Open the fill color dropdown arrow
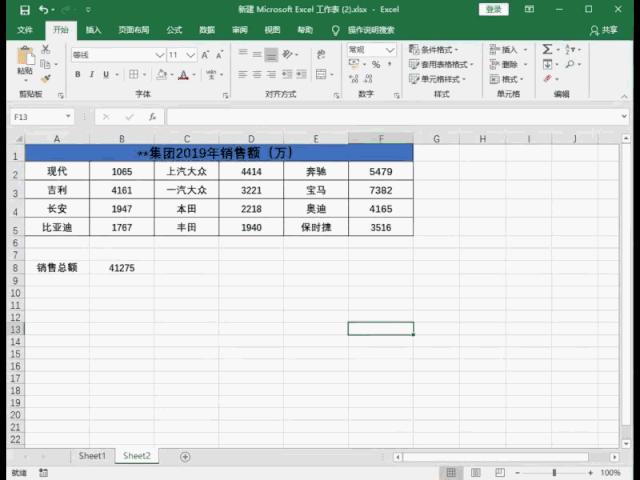Screen dimensions: 640x480 (x=172, y=75)
